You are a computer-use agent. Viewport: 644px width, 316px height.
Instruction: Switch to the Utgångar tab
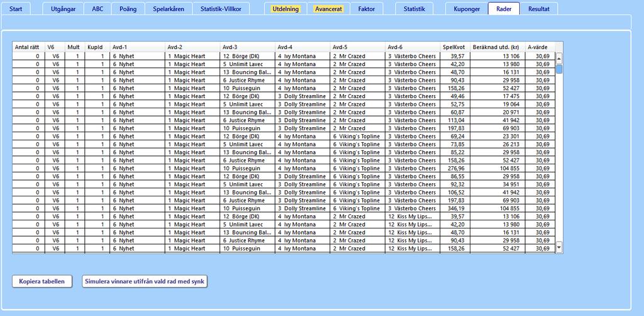(x=63, y=9)
